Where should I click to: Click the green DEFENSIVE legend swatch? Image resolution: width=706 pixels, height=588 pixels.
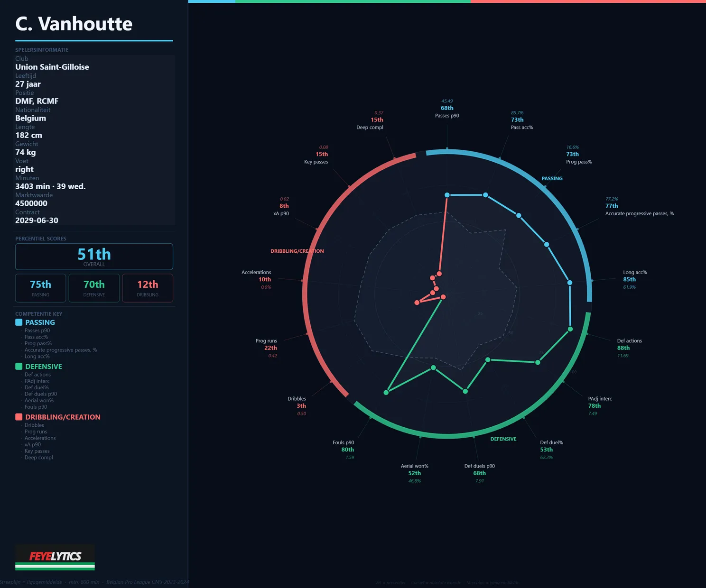[19, 367]
